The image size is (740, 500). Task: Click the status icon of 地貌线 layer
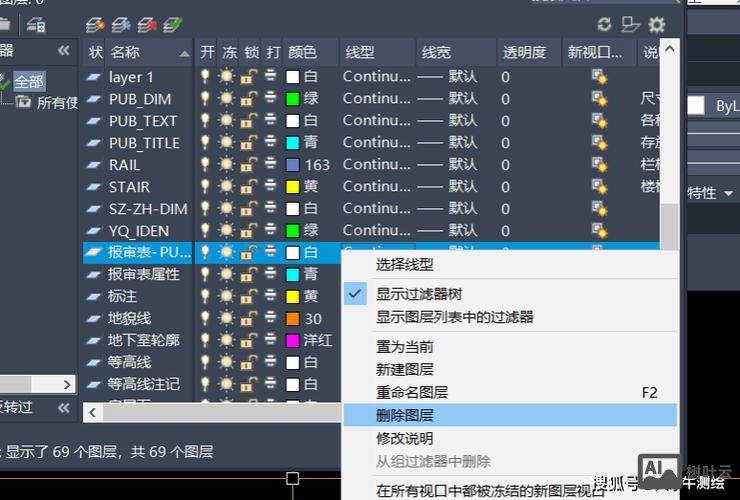coord(93,318)
